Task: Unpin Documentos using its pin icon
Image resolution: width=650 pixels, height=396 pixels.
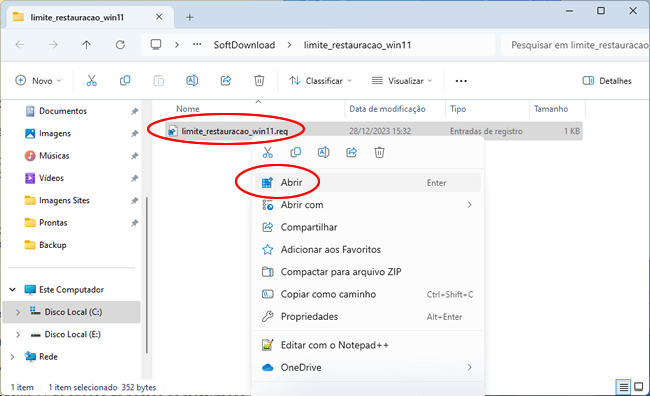Action: 134,111
